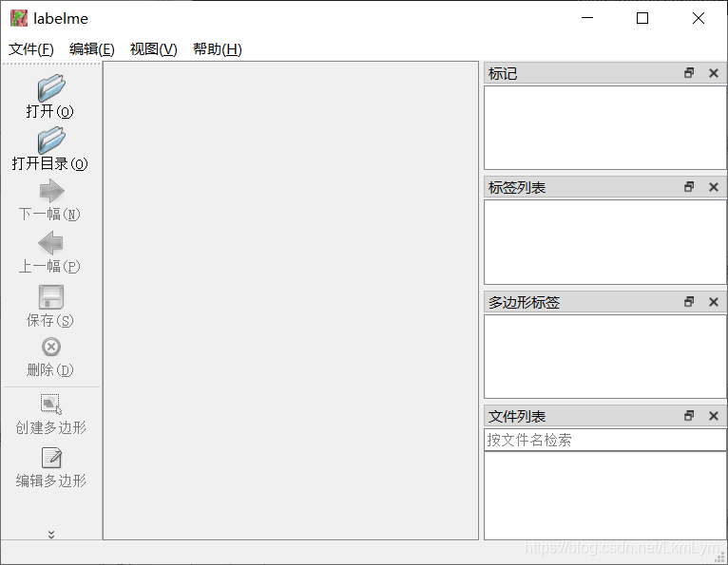
Task: Click the labelme app icon in title bar
Action: (x=19, y=18)
